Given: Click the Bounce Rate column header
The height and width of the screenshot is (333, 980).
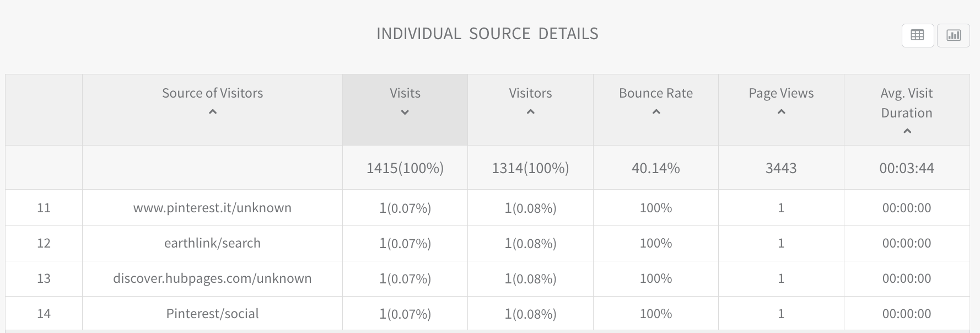Looking at the screenshot, I should click(x=656, y=93).
